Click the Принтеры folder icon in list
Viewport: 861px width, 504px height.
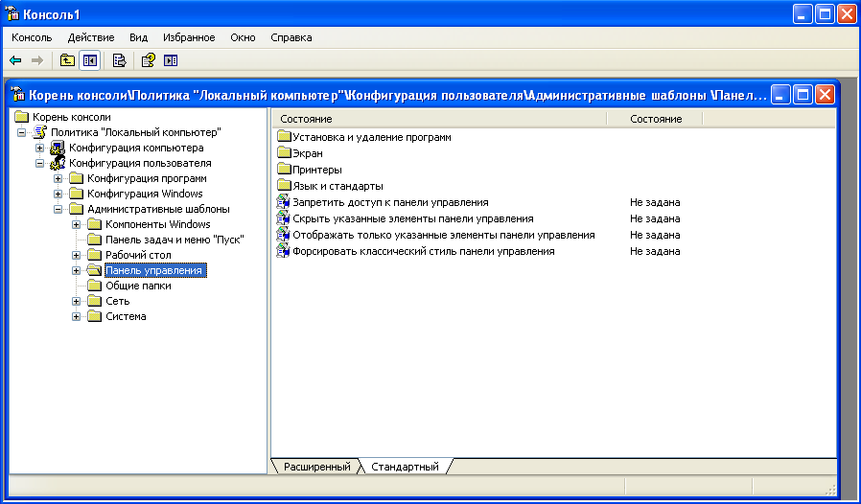click(x=284, y=170)
